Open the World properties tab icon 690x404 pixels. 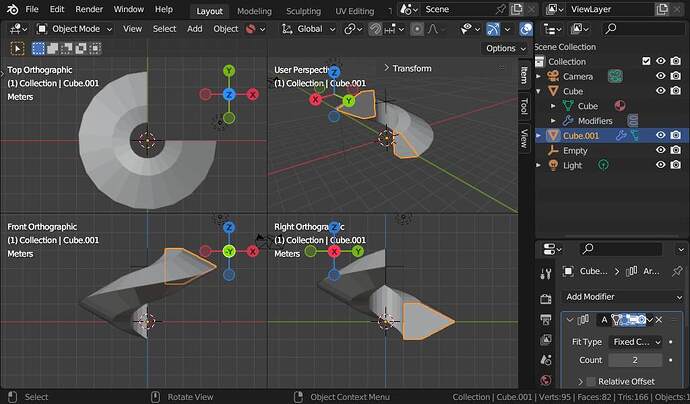coord(546,380)
